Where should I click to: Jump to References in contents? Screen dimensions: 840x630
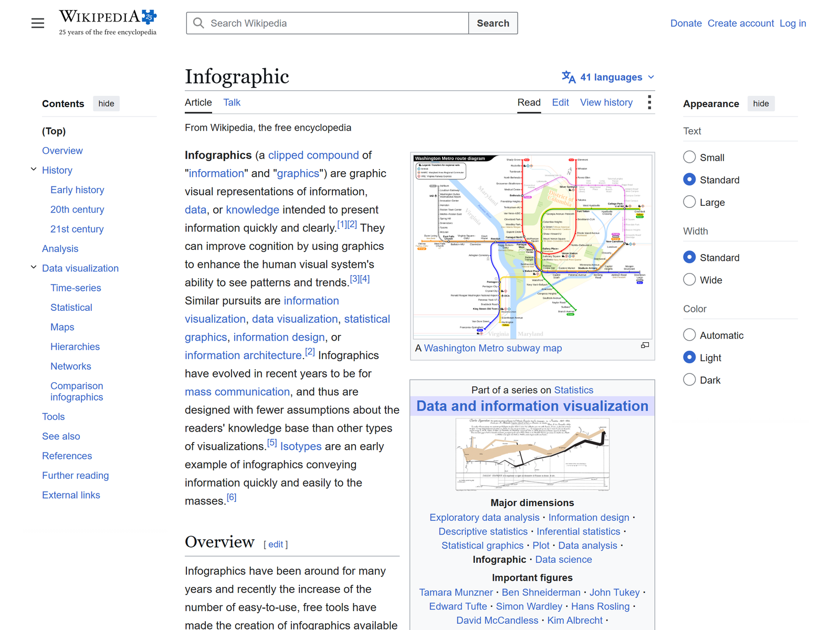tap(67, 456)
